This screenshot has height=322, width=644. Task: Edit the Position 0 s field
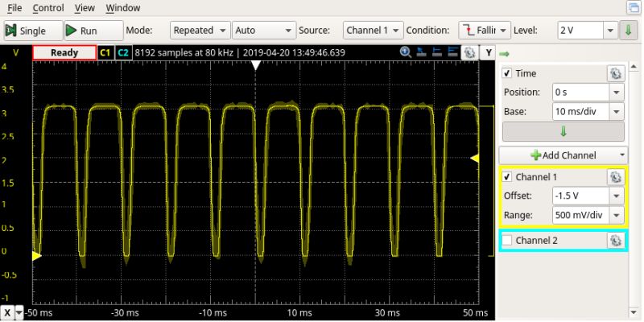[580, 93]
